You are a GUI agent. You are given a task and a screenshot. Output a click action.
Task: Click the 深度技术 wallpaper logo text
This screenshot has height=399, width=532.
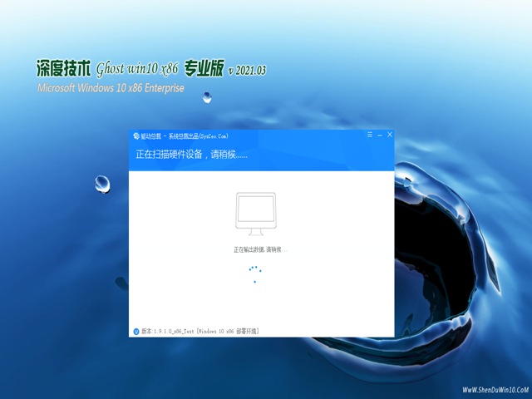(x=63, y=69)
